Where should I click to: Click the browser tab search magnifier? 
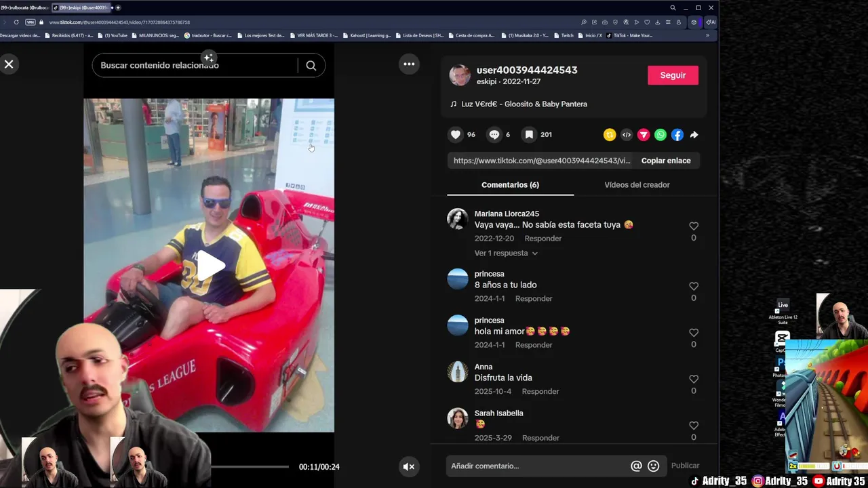coord(673,7)
